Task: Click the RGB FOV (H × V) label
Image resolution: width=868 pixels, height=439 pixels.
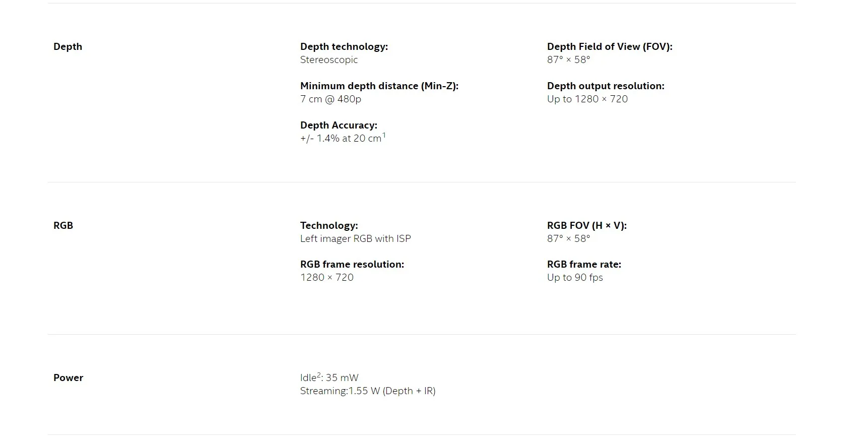Action: 587,225
